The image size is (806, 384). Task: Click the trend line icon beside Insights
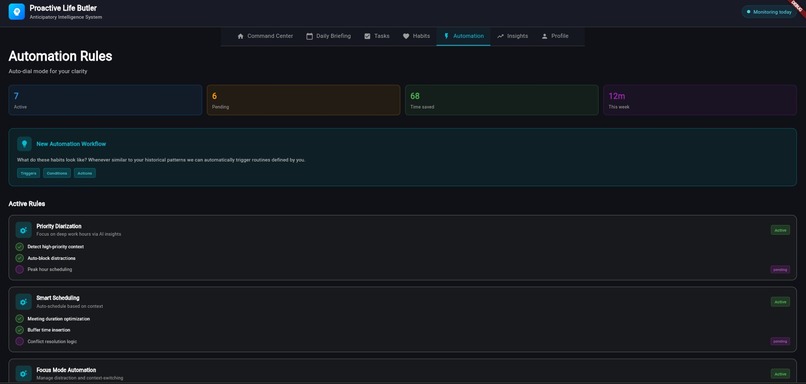500,36
